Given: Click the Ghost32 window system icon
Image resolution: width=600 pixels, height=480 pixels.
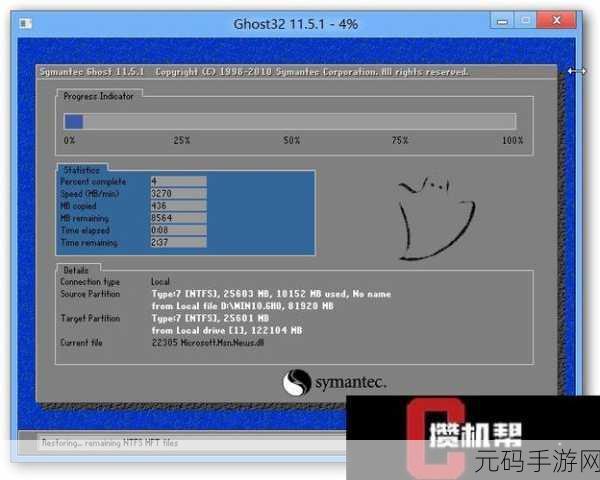Looking at the screenshot, I should point(26,23).
